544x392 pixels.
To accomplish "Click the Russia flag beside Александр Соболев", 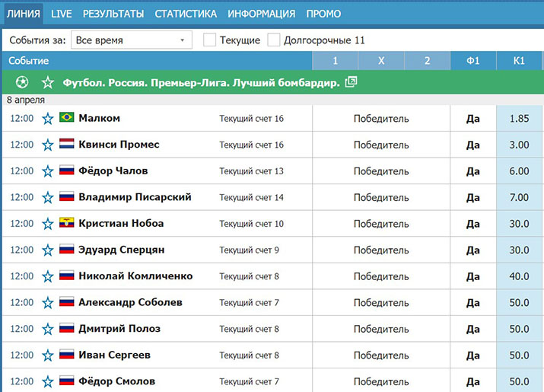I will coord(67,301).
